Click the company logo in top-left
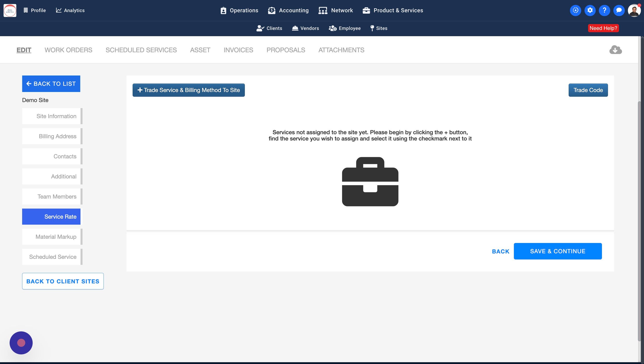The height and width of the screenshot is (364, 644). tap(10, 10)
